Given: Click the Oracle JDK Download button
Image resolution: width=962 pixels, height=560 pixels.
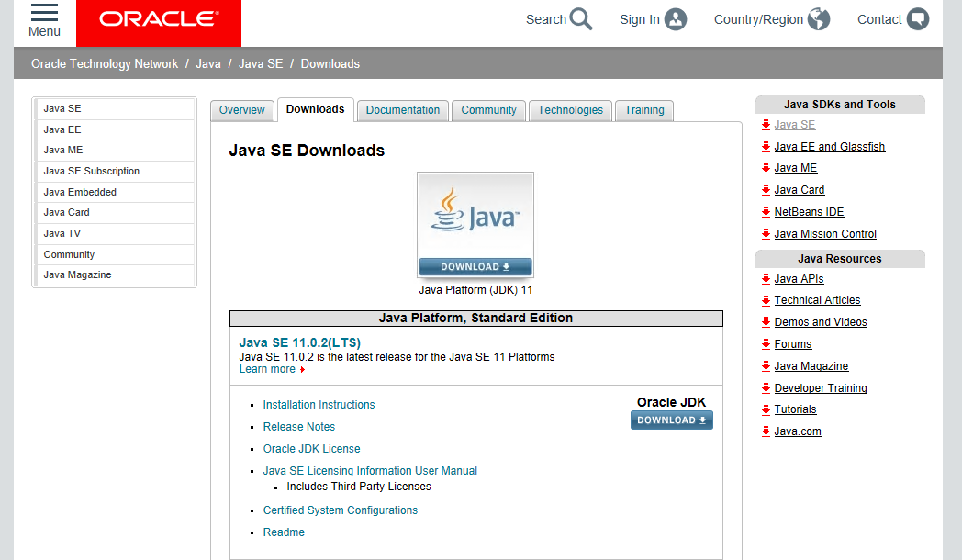Looking at the screenshot, I should pos(672,420).
